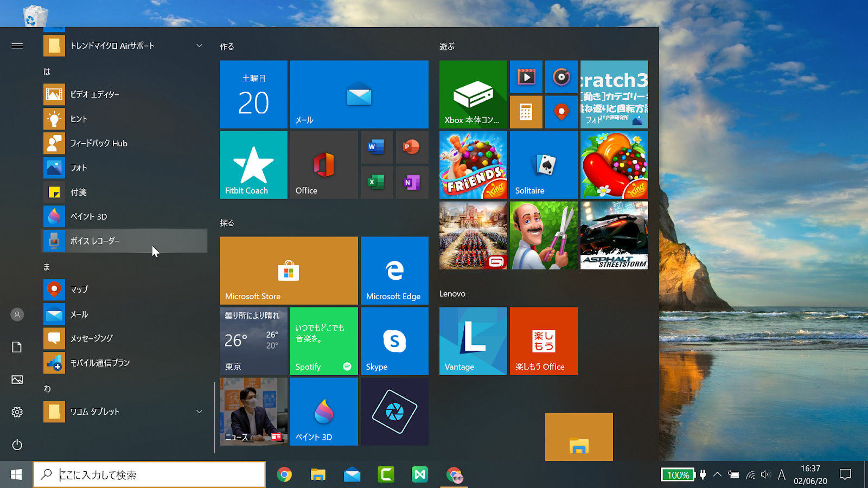Open the Lenovo Vantage tile

(473, 341)
